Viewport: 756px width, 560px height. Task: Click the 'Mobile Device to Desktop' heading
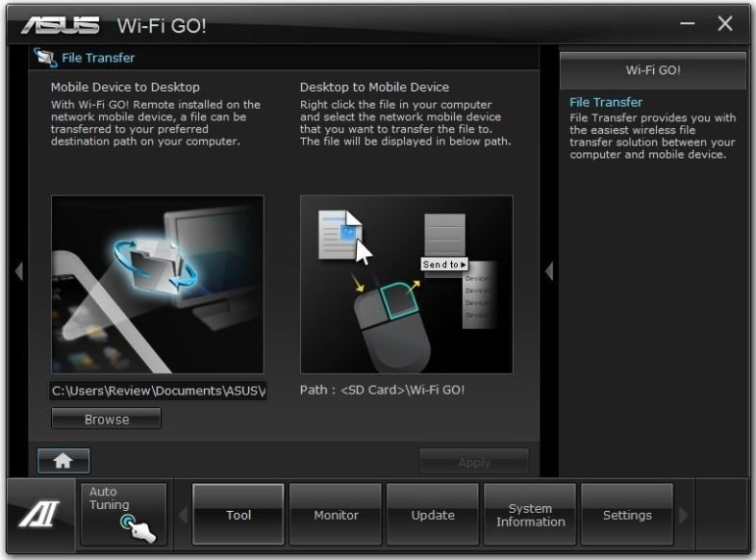coord(125,88)
